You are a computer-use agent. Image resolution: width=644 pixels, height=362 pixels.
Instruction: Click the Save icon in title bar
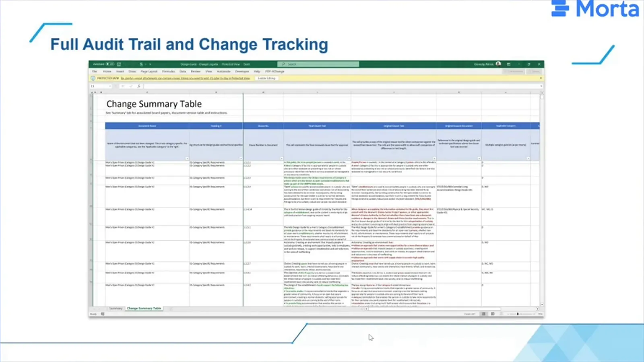click(119, 64)
